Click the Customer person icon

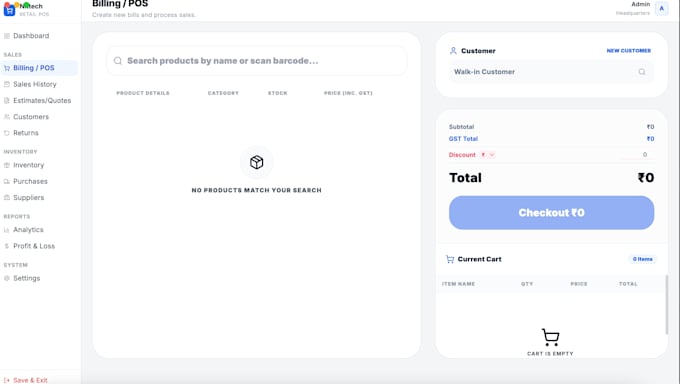453,51
